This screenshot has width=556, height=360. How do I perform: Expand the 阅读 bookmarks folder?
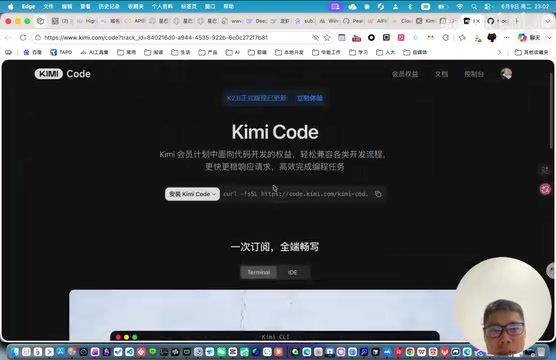point(154,52)
